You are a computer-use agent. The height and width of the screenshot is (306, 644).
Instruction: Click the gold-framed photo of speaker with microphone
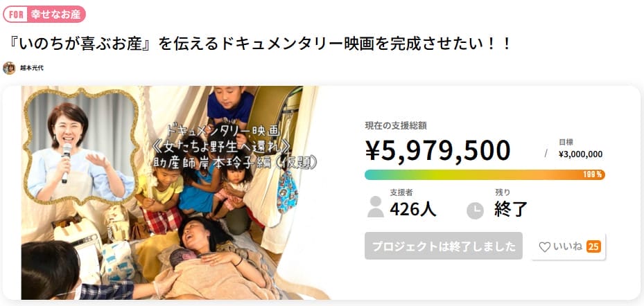click(78, 147)
